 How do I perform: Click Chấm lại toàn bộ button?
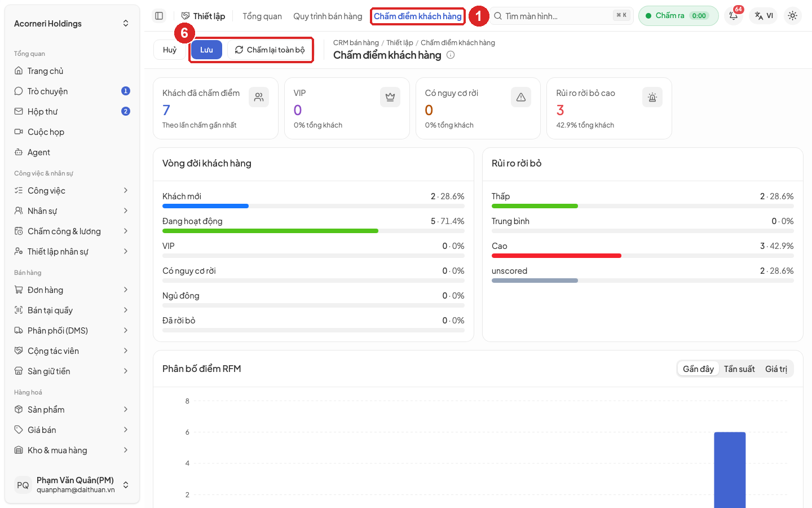(x=270, y=50)
